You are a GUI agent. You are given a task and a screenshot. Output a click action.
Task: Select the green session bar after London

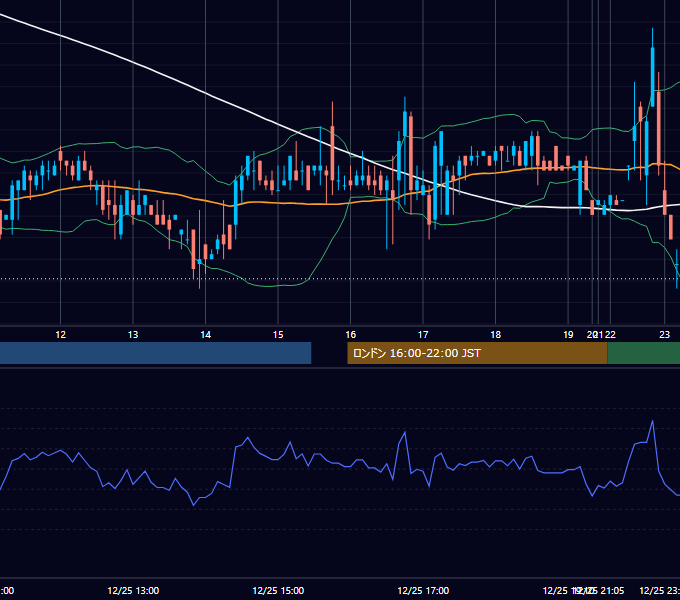(x=644, y=353)
